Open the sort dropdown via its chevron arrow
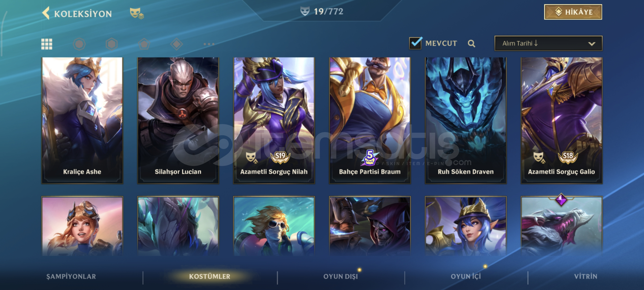 pos(592,44)
